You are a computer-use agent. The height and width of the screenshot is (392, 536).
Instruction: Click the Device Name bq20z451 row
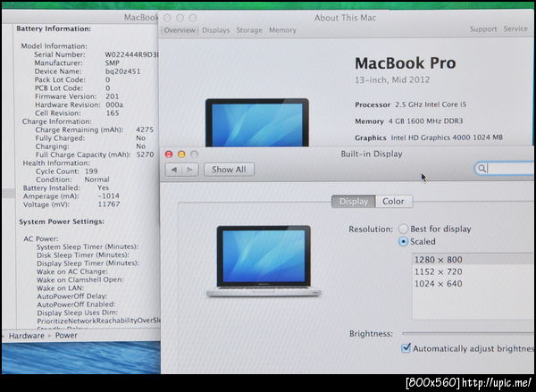[88, 71]
